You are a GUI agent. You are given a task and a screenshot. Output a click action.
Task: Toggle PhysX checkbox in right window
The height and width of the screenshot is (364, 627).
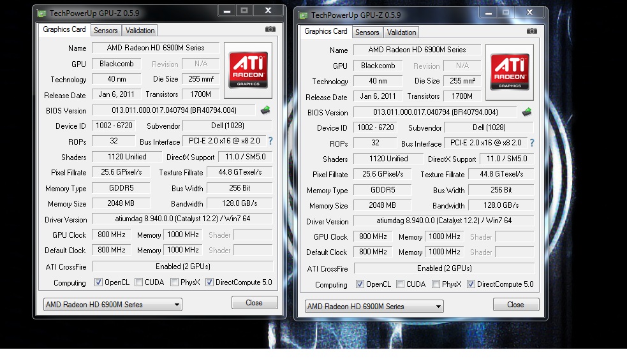click(x=436, y=284)
